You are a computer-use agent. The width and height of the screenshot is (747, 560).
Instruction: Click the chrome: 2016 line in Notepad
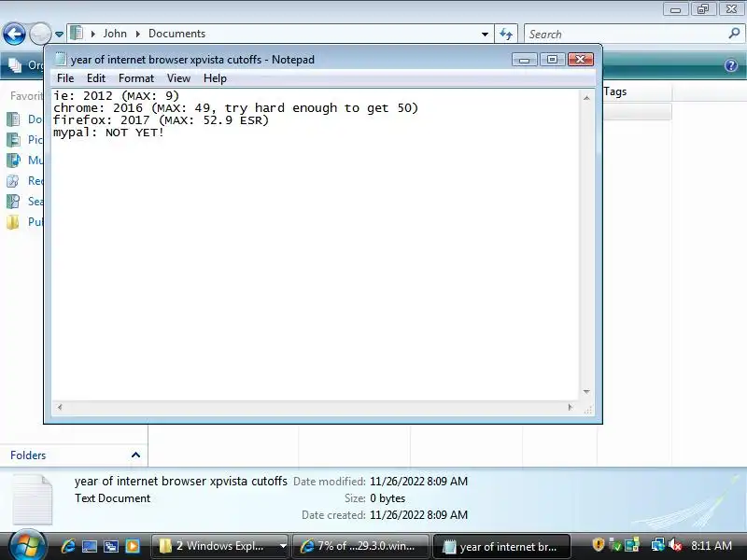point(236,108)
